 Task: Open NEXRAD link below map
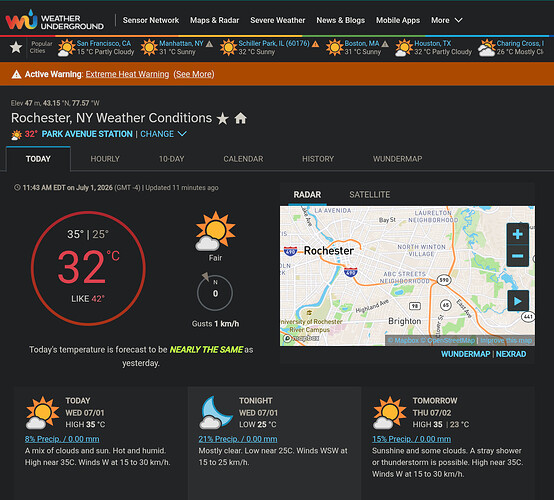[x=511, y=354]
